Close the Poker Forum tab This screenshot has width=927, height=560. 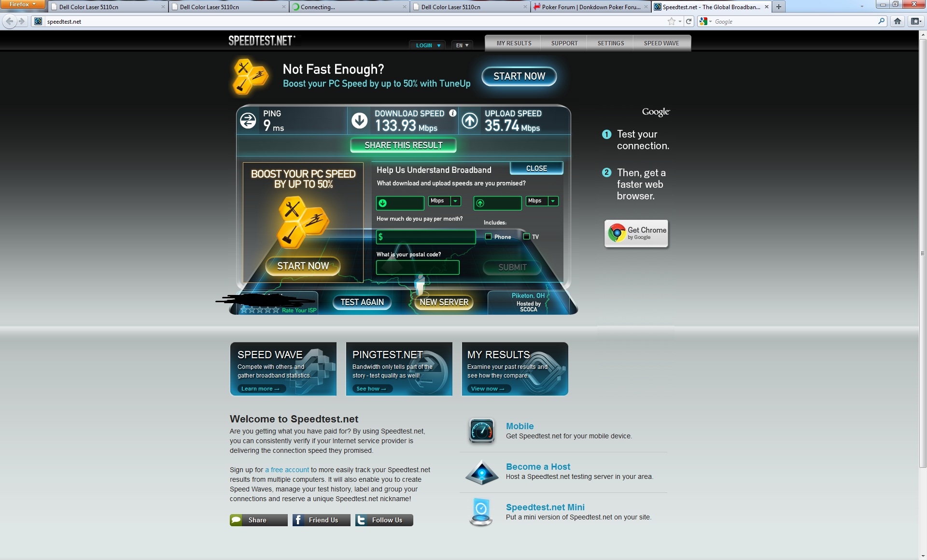click(x=646, y=7)
